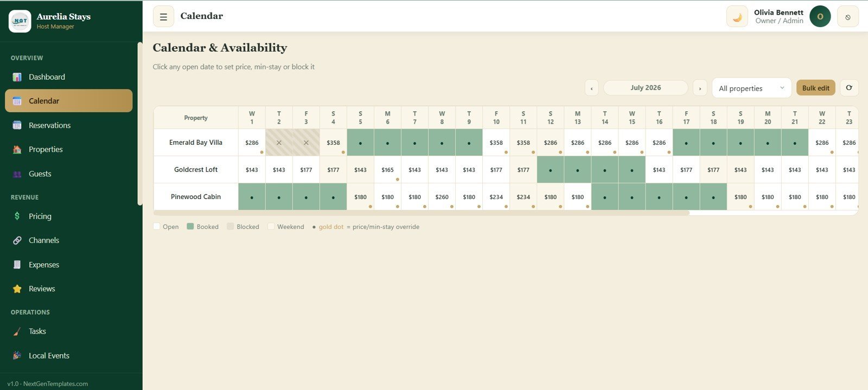Toggle sidebar with hamburger menu icon
The image size is (868, 390).
tap(163, 16)
